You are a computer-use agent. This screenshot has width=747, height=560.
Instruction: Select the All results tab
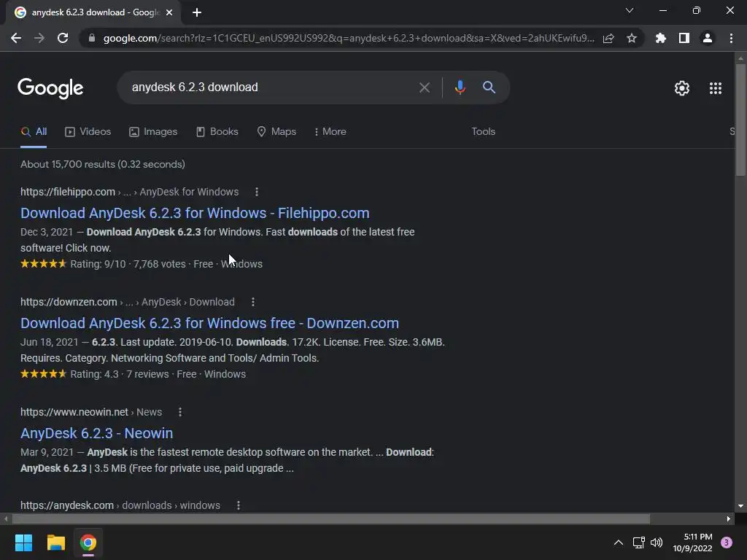[x=34, y=132]
